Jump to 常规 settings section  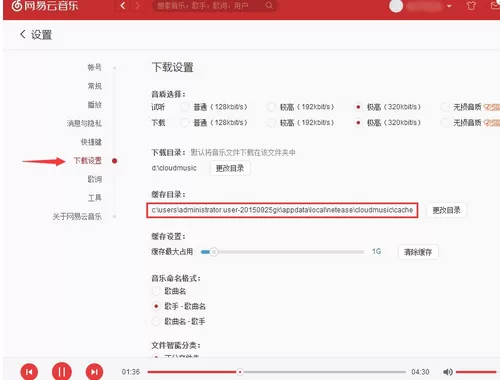click(x=95, y=86)
